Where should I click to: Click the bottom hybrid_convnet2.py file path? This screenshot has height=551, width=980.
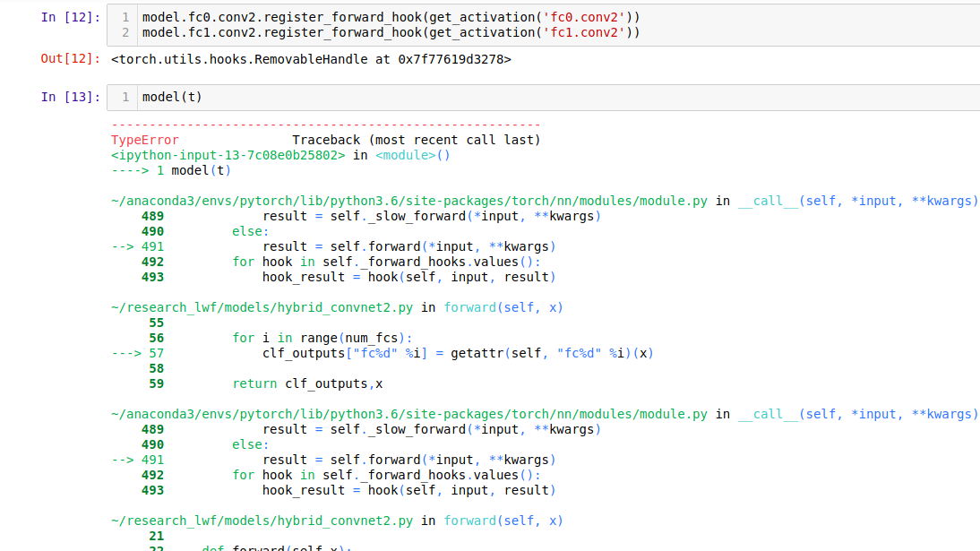[262, 521]
